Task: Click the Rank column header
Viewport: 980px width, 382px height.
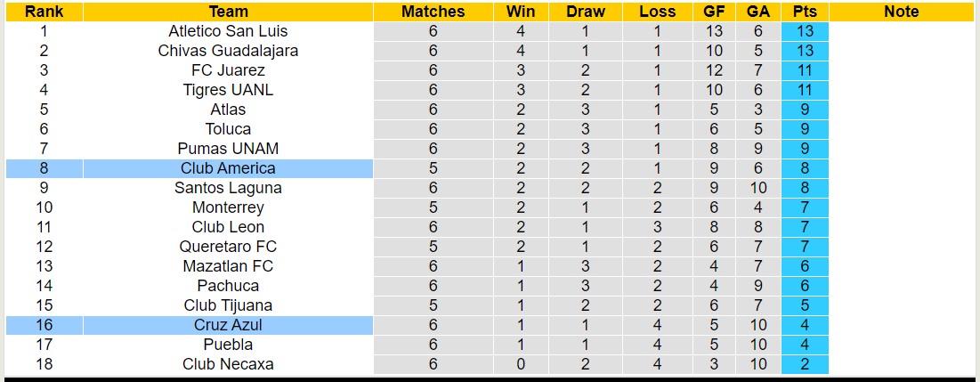Action: click(43, 12)
